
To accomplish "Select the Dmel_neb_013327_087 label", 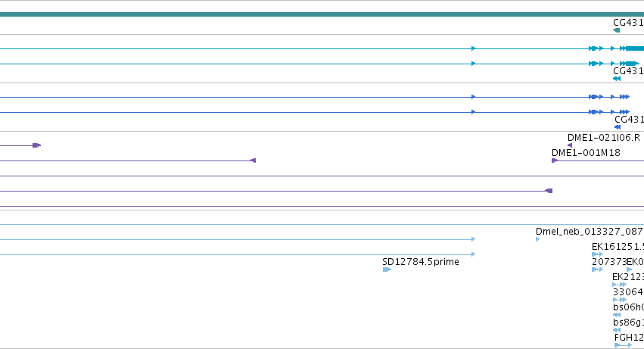I will point(590,232).
